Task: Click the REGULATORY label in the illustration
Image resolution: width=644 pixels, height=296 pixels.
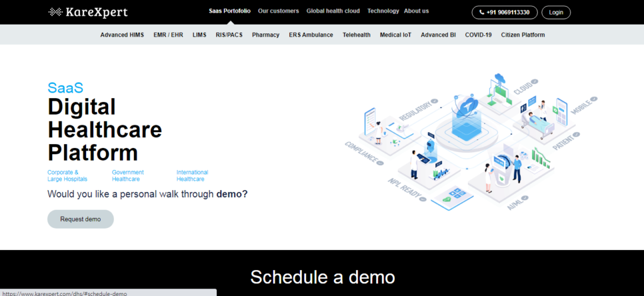Action: (x=419, y=110)
